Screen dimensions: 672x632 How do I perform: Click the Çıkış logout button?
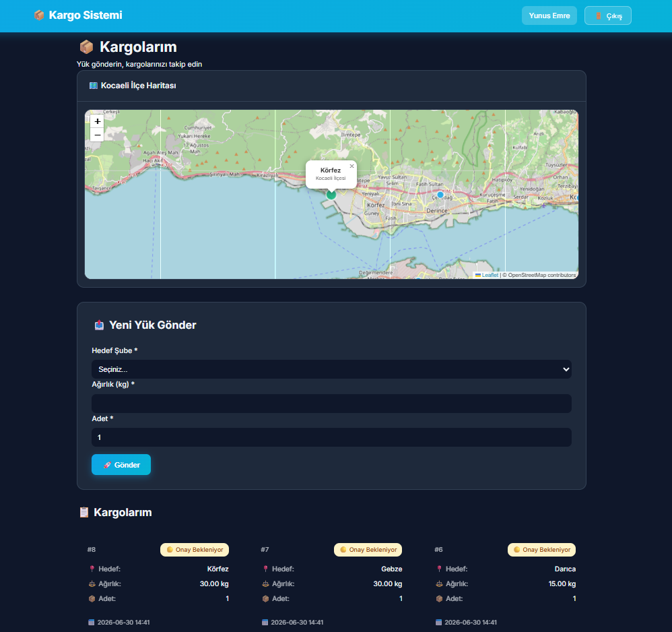[x=608, y=15]
